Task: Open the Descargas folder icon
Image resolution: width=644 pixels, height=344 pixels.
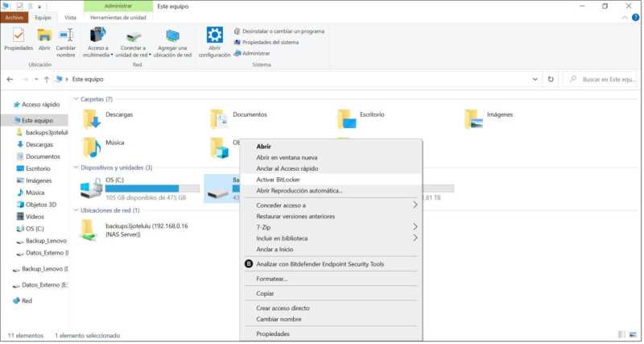Action: tap(92, 119)
